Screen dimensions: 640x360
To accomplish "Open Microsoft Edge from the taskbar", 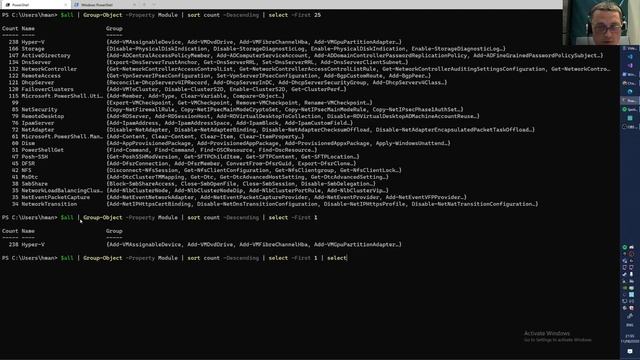I will [x=630, y=92].
